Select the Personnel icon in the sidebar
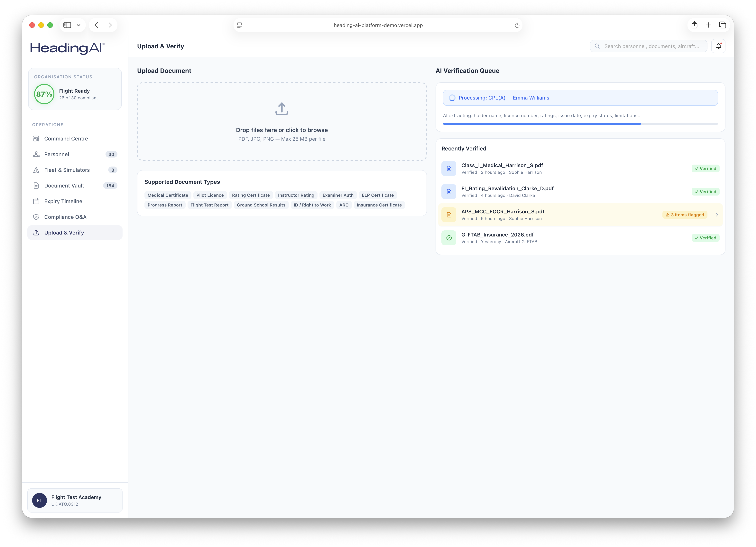Image resolution: width=756 pixels, height=547 pixels. click(x=37, y=154)
